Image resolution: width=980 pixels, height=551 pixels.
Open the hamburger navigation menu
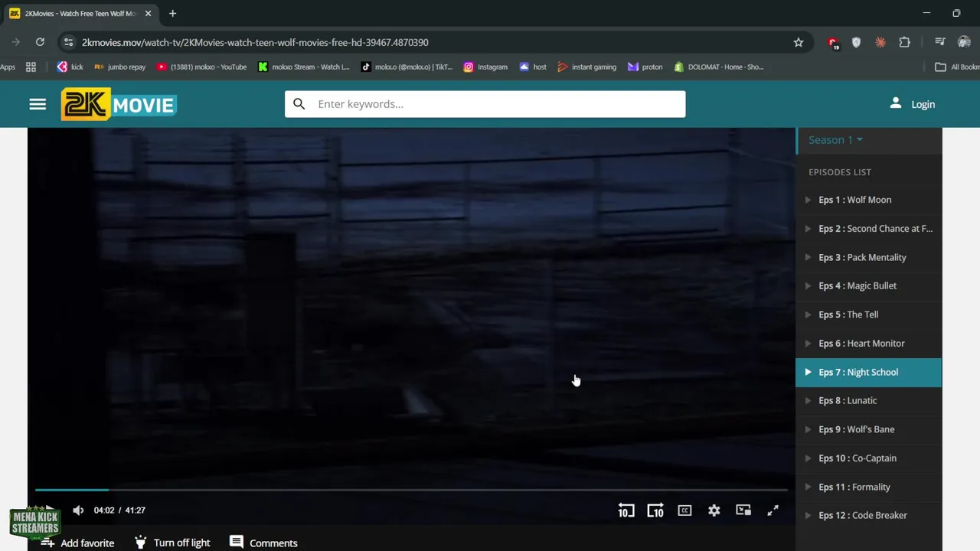tap(38, 104)
